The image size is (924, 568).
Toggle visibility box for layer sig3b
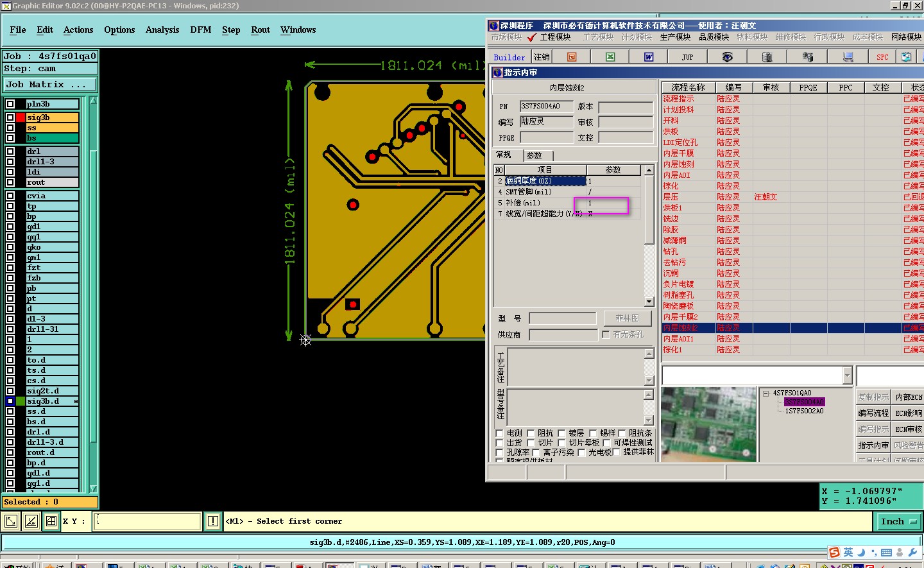pyautogui.click(x=10, y=117)
